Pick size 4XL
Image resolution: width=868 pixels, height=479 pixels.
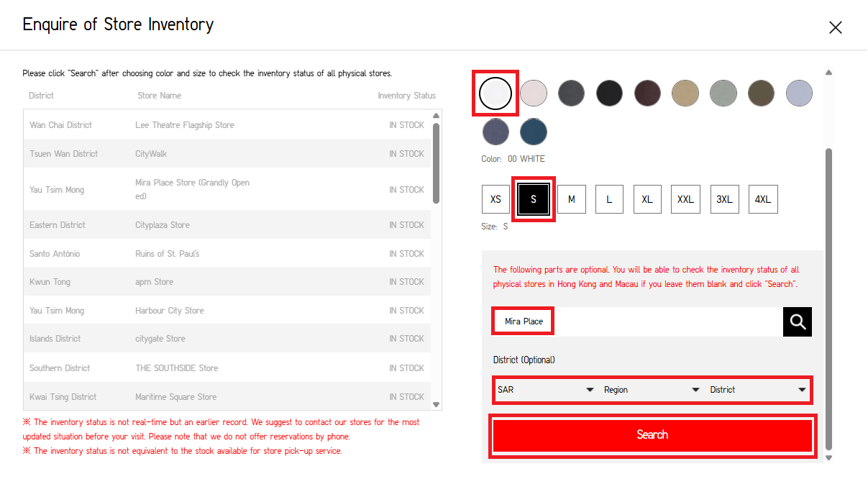(762, 199)
